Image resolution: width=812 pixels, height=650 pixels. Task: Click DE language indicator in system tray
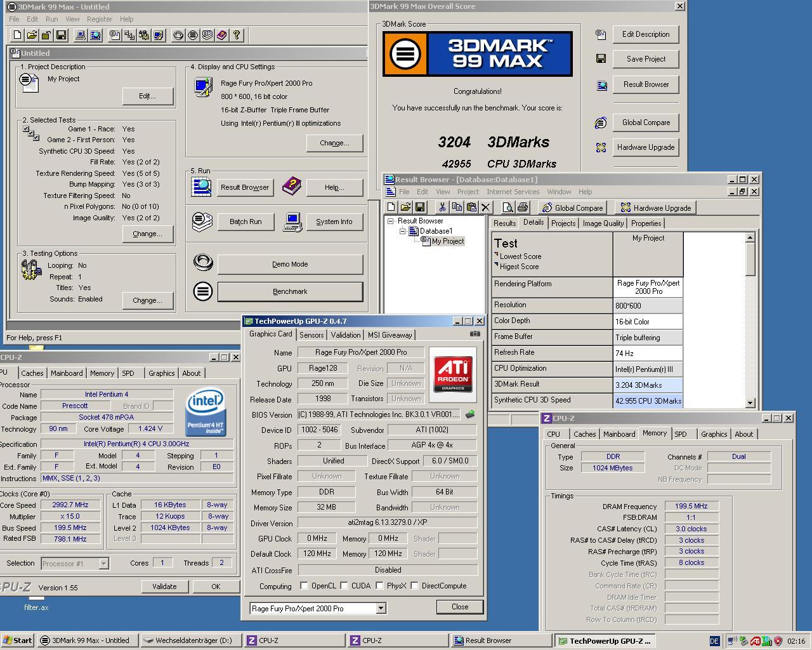pyautogui.click(x=714, y=641)
